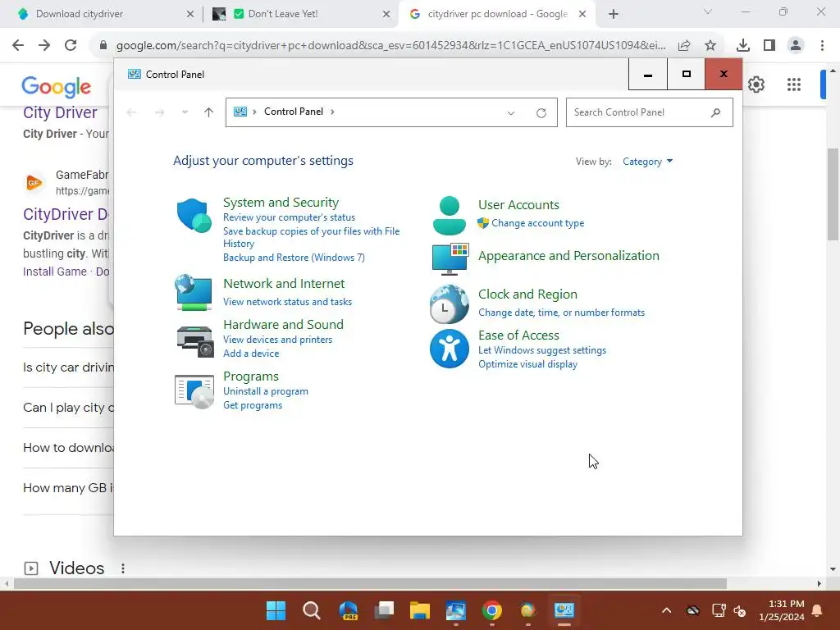Viewport: 840px width, 630px height.
Task: Open Clock and Region globe icon
Action: [449, 304]
